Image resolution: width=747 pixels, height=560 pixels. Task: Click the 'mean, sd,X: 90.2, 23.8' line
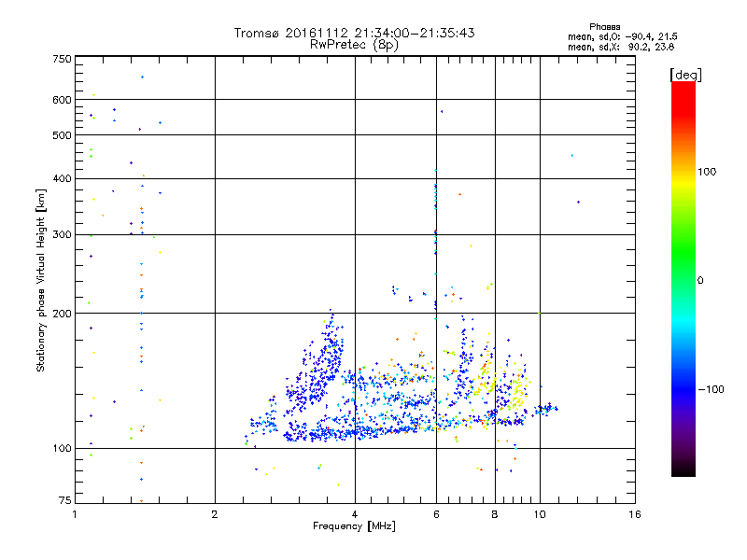tap(621, 47)
